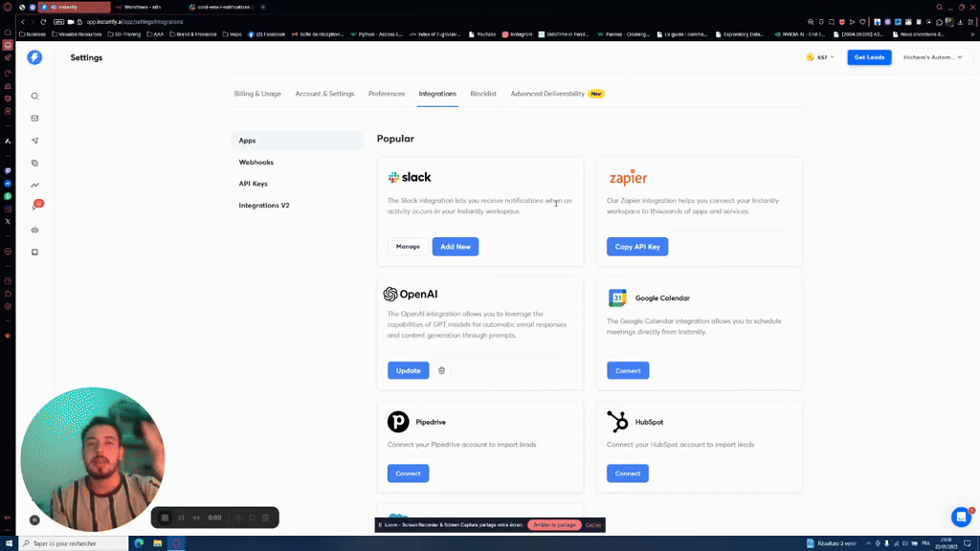Open the Windows Start menu
This screenshot has height=551, width=980.
[9, 543]
